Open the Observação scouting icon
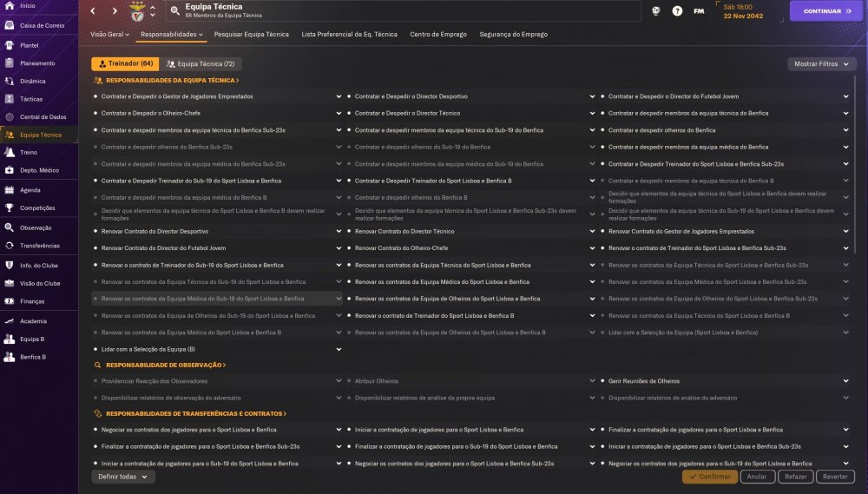This screenshot has width=868, height=494. coord(10,227)
